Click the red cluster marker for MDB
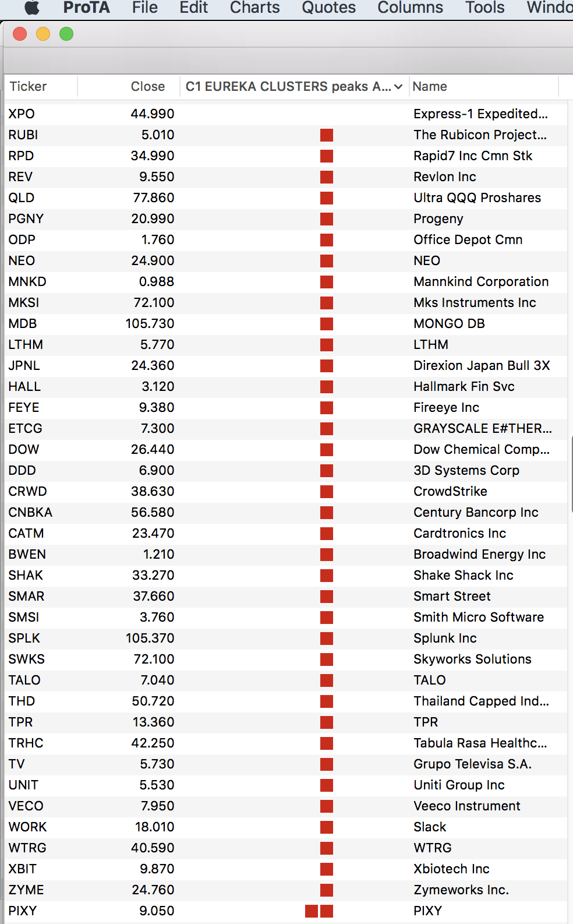The width and height of the screenshot is (573, 924). (327, 324)
